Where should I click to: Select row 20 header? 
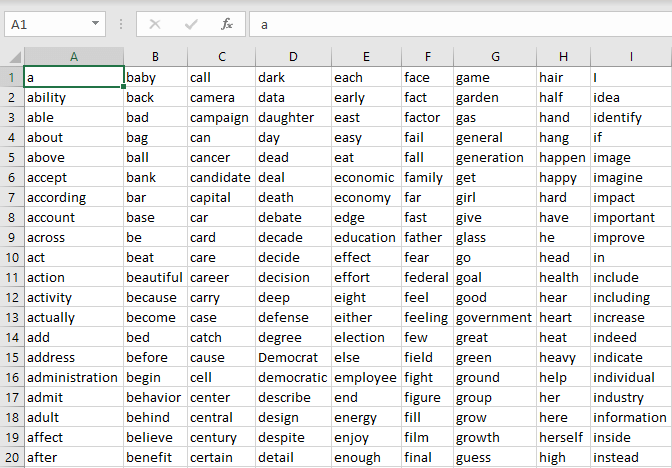coord(12,457)
